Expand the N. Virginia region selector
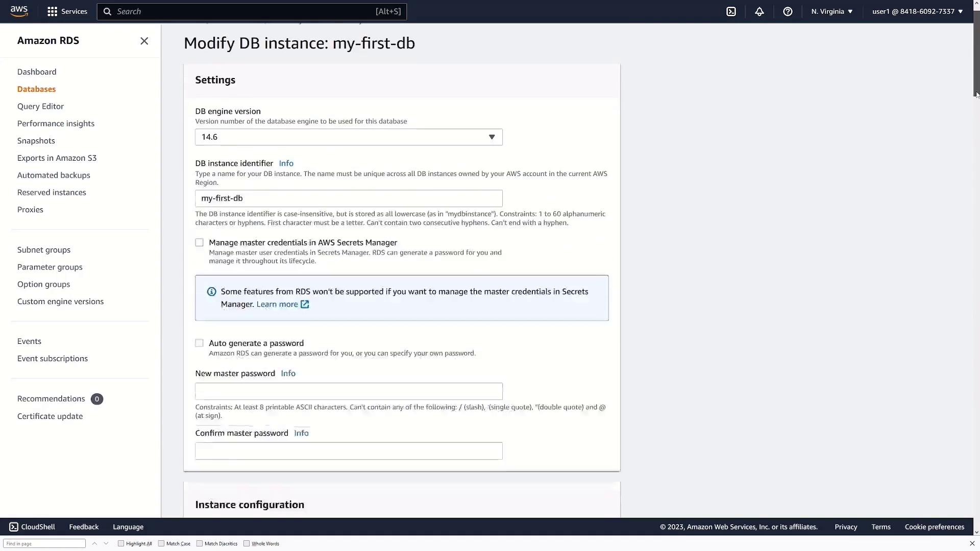Viewport: 980px width, 551px height. pos(831,11)
